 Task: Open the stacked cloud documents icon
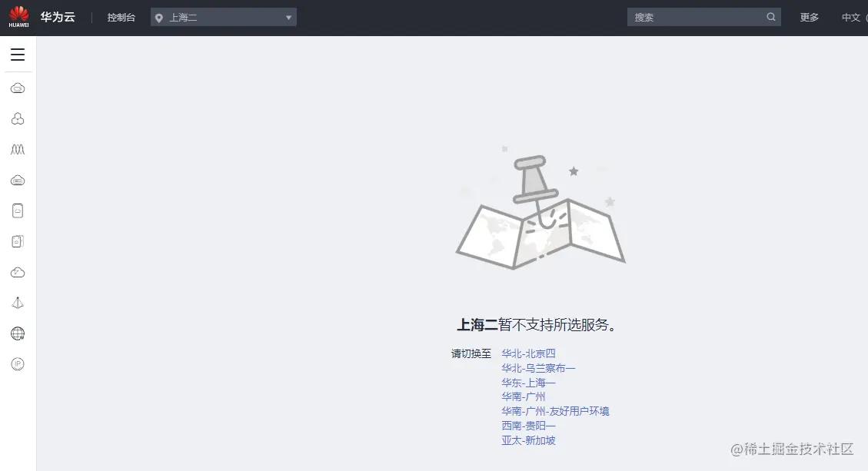click(18, 241)
